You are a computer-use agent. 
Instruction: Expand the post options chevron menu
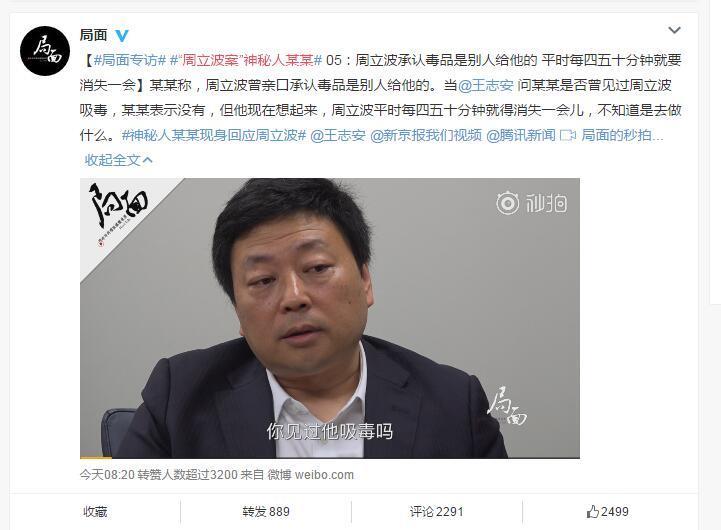(x=674, y=30)
